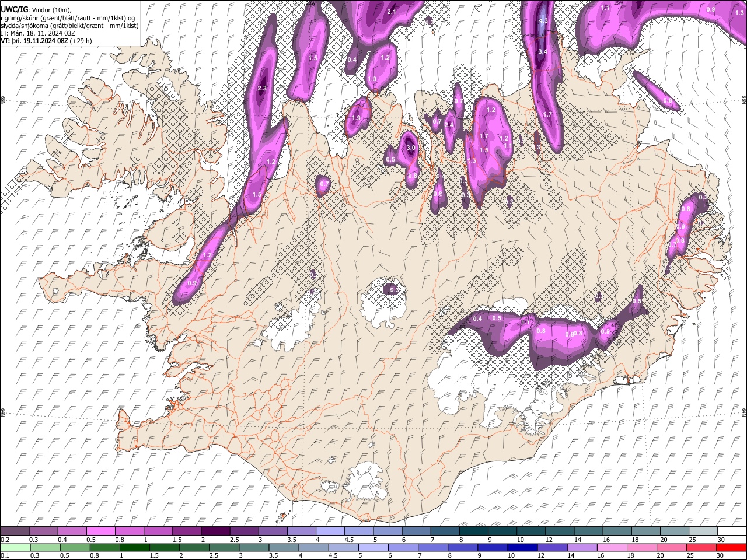
Task: Click the 'UWC/IG' title text
Action: (14, 9)
